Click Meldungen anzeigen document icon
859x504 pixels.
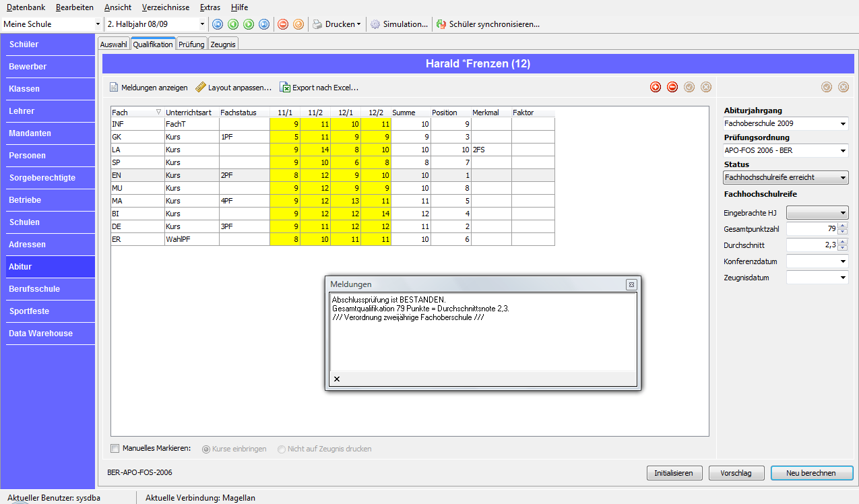point(114,88)
